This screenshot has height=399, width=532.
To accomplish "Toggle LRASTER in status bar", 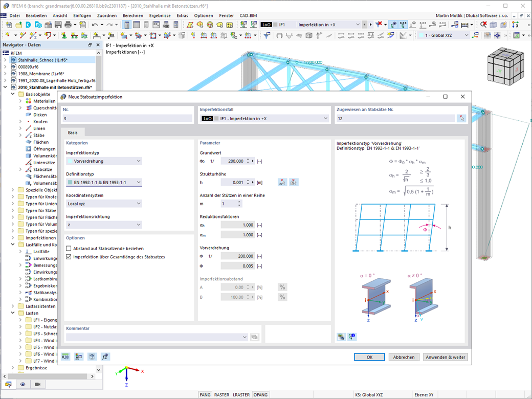I will point(241,395).
